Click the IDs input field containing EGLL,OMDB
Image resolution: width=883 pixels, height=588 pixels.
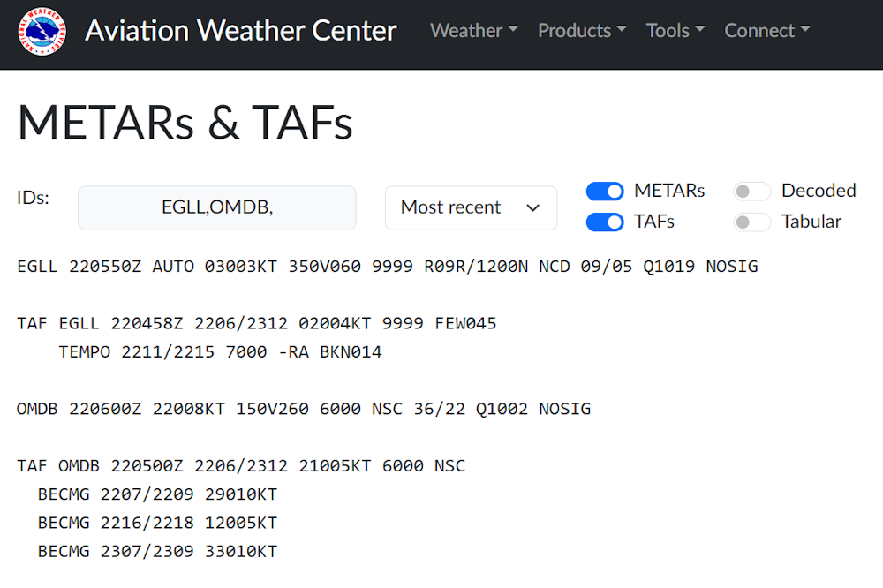pyautogui.click(x=217, y=207)
